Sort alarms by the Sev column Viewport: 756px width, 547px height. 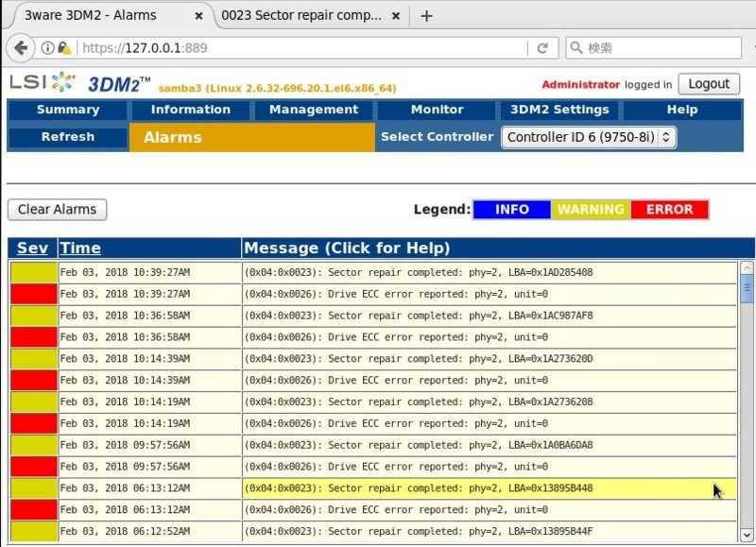[32, 248]
